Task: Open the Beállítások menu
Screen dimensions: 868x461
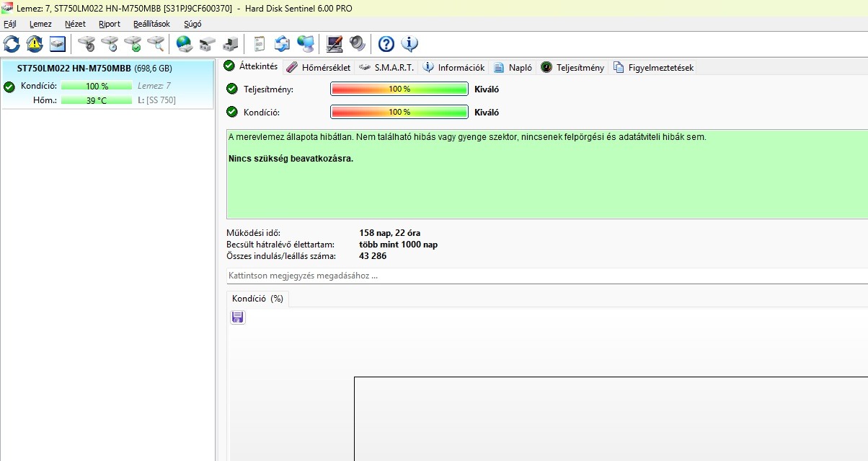Action: 151,24
